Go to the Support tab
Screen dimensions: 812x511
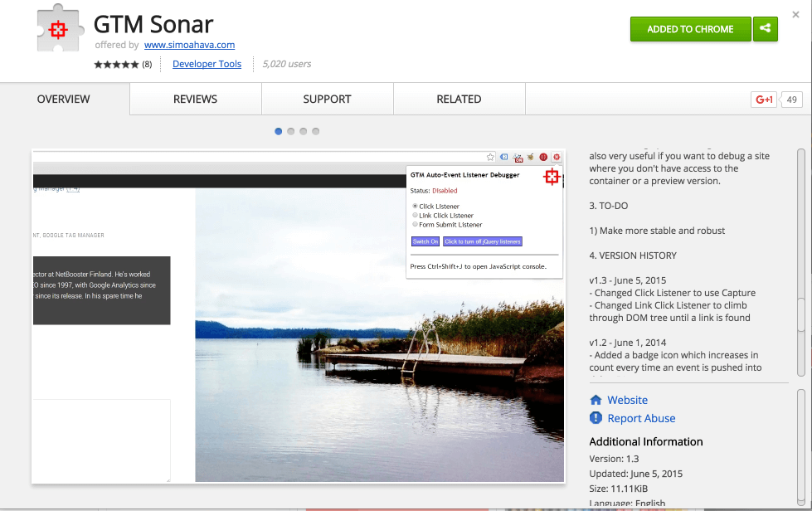(328, 99)
